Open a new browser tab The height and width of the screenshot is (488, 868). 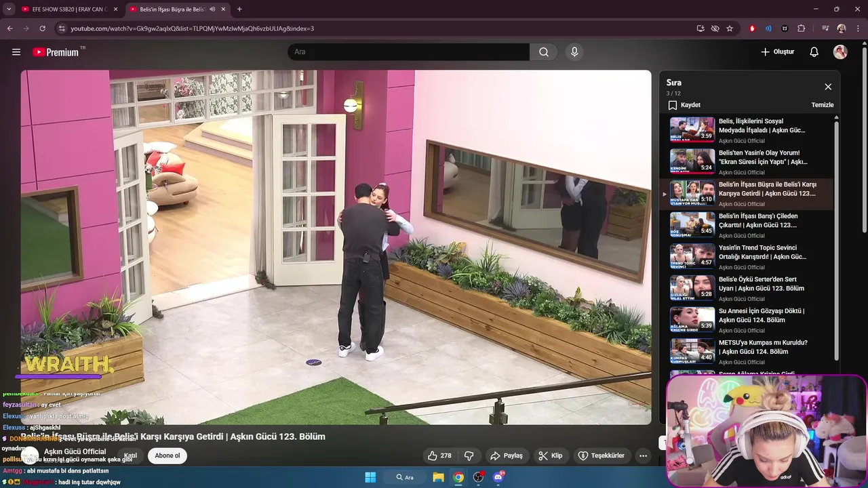[x=239, y=9]
